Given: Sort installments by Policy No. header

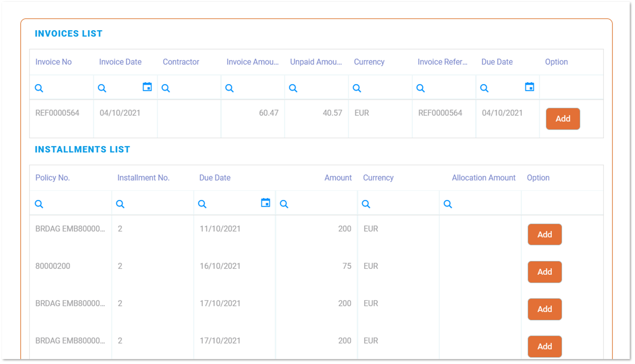Looking at the screenshot, I should [53, 178].
